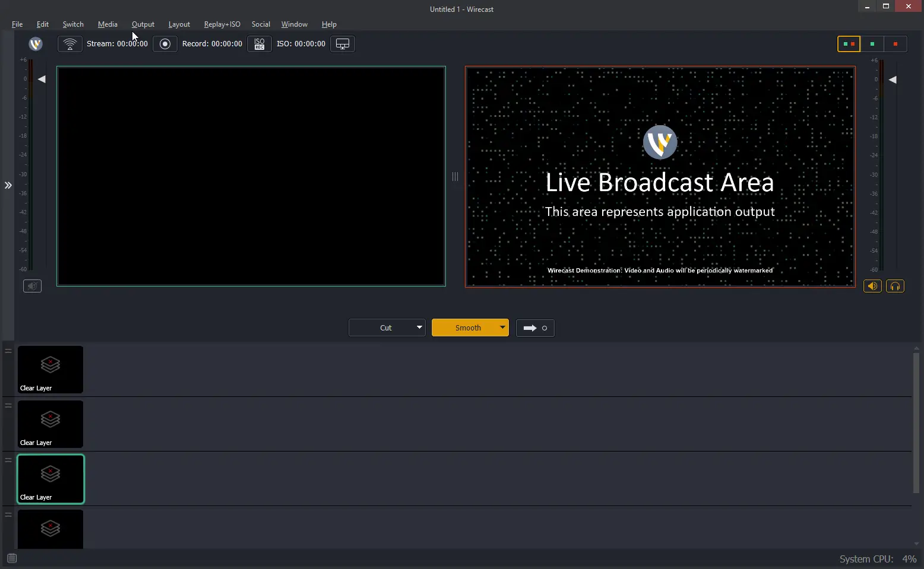The width and height of the screenshot is (924, 569).
Task: Expand the left side panel with the double chevron
Action: pos(8,185)
